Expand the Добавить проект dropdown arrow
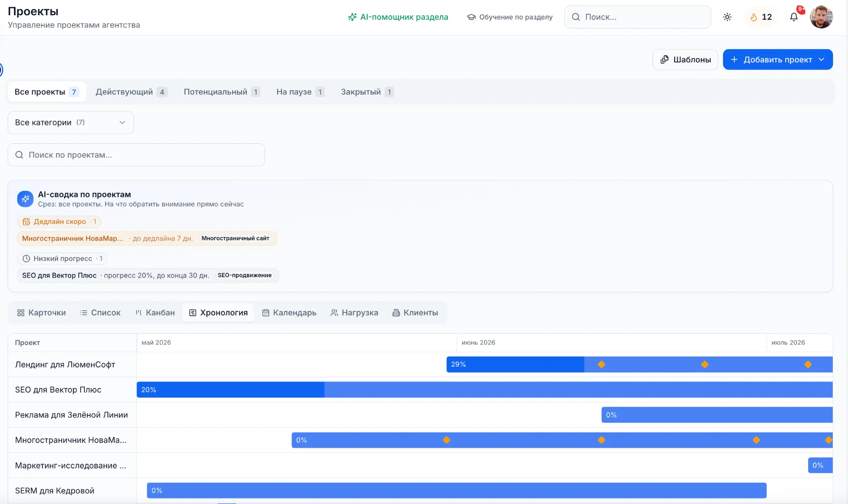The height and width of the screenshot is (504, 848). coord(822,59)
